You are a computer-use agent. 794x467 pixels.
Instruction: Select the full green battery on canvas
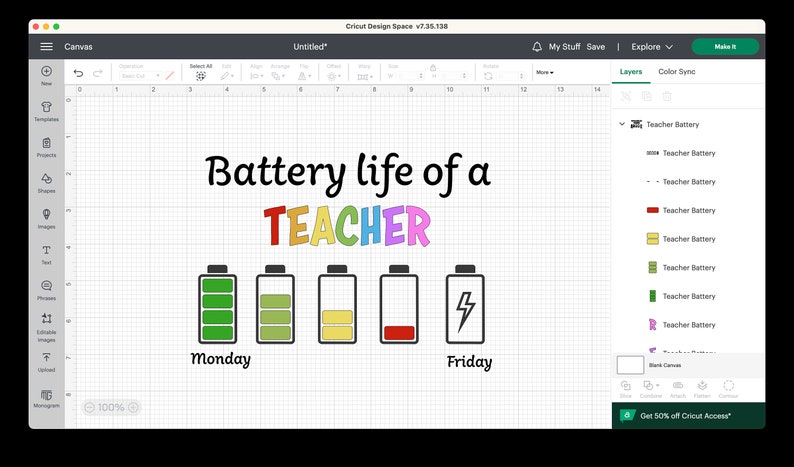click(218, 304)
